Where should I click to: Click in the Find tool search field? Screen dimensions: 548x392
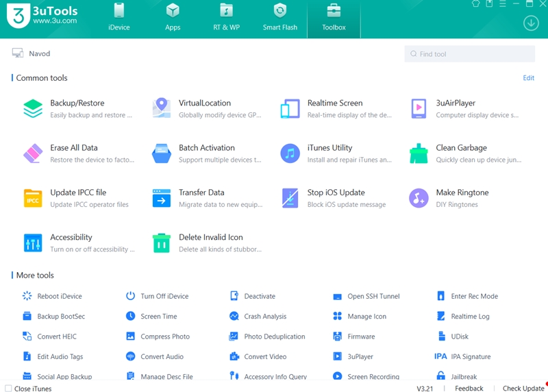[x=469, y=54]
